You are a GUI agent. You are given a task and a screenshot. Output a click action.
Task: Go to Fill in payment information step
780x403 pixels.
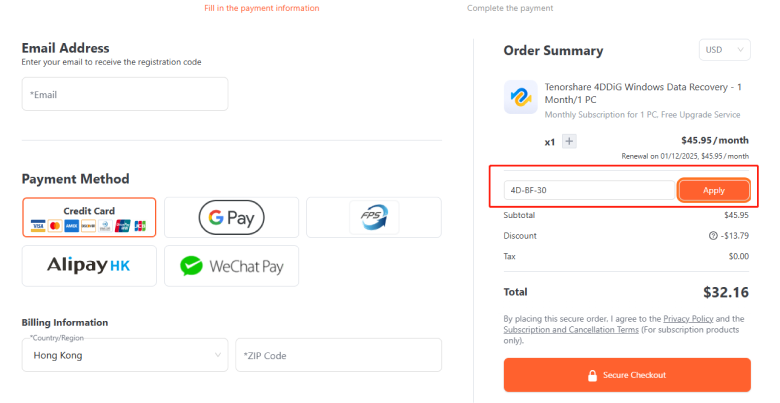[261, 8]
